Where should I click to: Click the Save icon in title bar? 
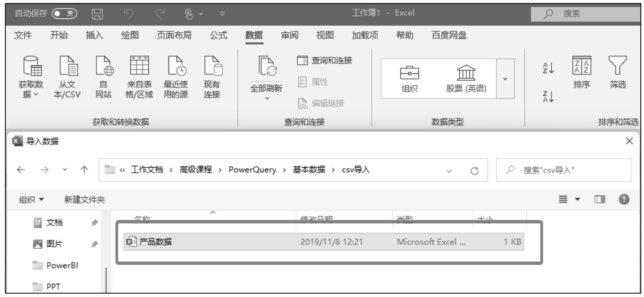[98, 14]
